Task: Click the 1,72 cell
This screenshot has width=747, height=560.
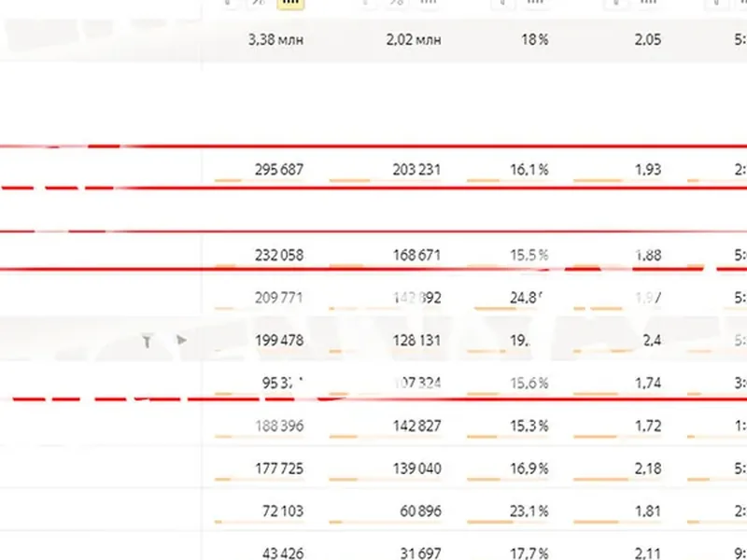Action: pyautogui.click(x=647, y=426)
